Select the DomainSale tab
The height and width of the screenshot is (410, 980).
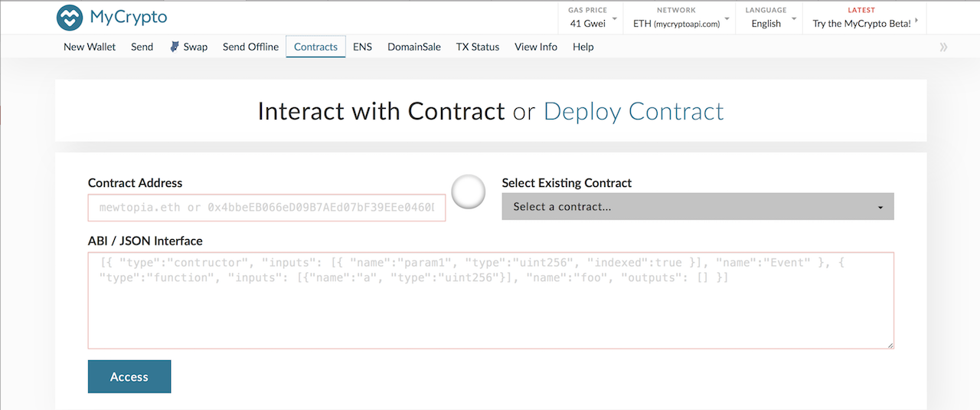[413, 47]
